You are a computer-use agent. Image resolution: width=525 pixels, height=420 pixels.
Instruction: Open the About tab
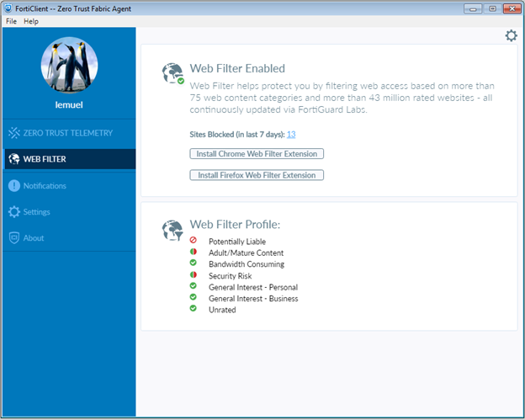pos(69,238)
